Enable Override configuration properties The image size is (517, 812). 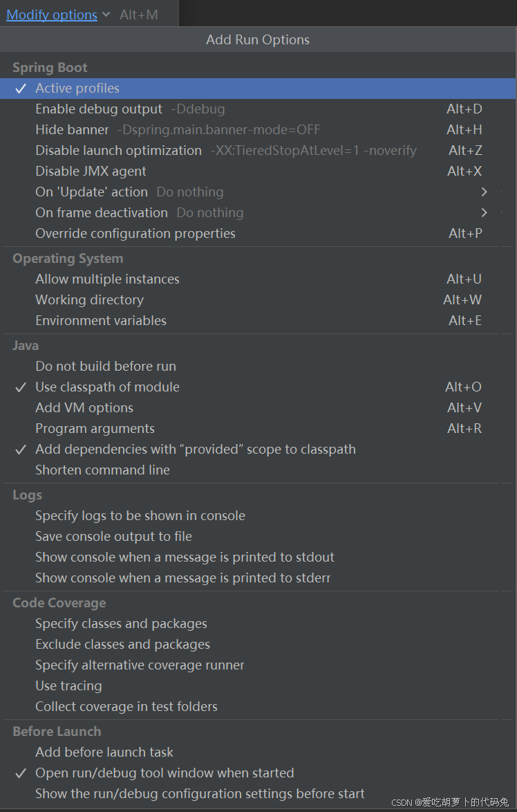135,233
